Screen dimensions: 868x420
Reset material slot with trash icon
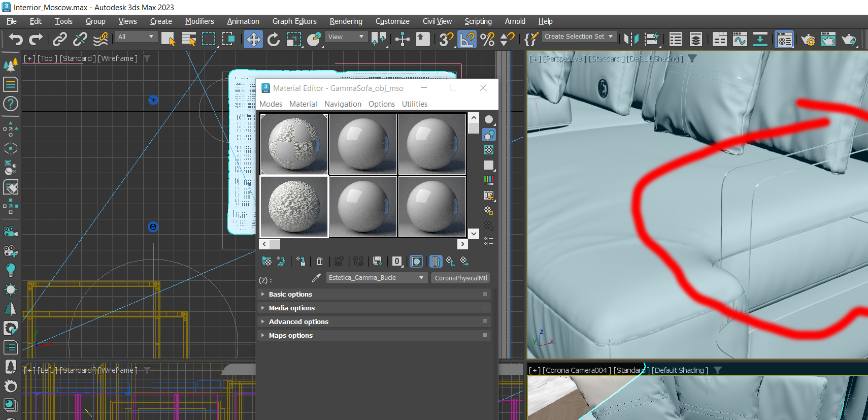pyautogui.click(x=320, y=261)
